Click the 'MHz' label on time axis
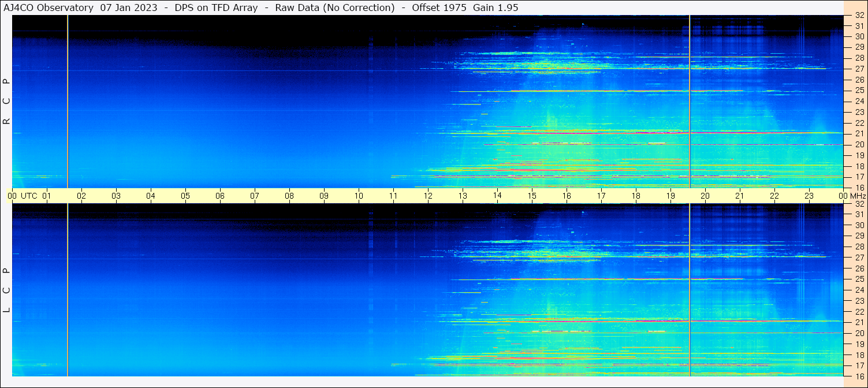The height and width of the screenshot is (388, 868). tap(858, 196)
